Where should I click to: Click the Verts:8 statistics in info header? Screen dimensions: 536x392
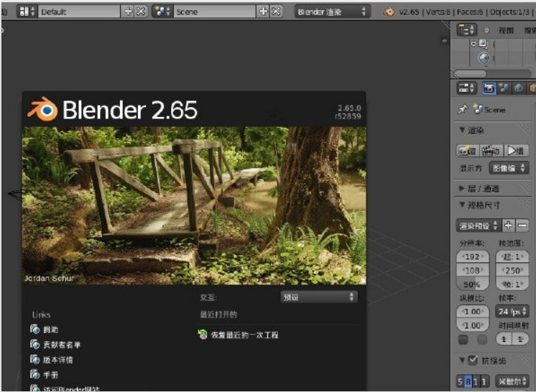click(x=438, y=12)
